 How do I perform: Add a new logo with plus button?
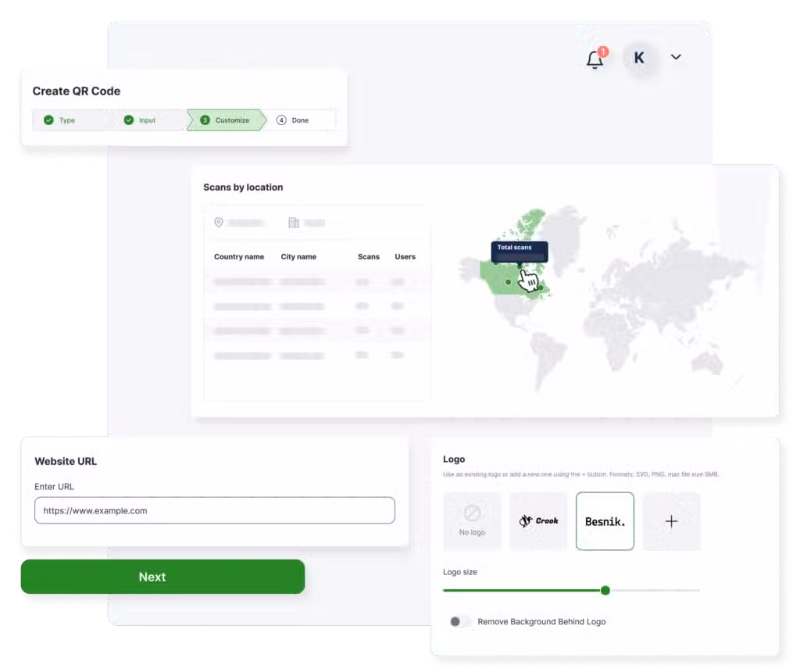671,521
